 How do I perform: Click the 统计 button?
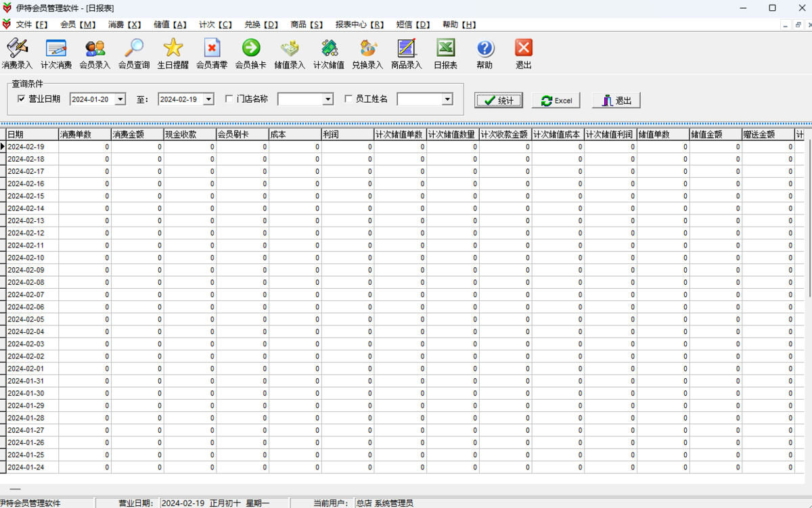498,100
